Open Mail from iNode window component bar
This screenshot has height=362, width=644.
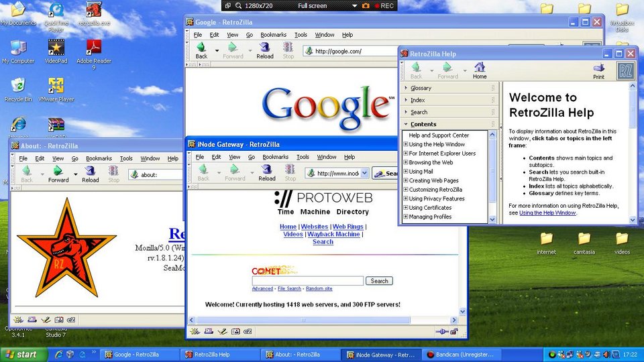pyautogui.click(x=209, y=332)
